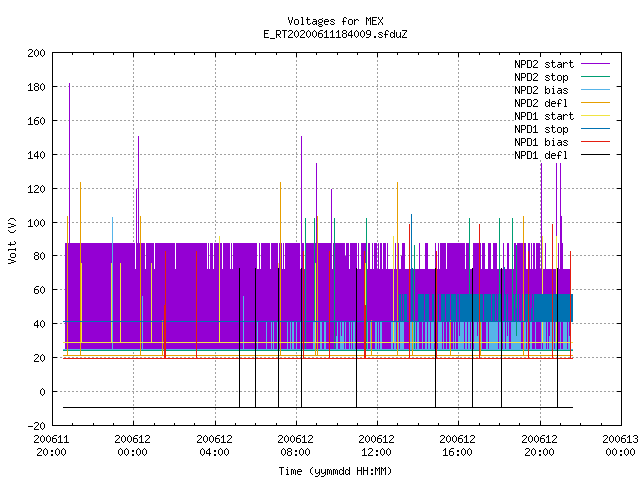Click the NPD1 bias legend label

coord(541,142)
